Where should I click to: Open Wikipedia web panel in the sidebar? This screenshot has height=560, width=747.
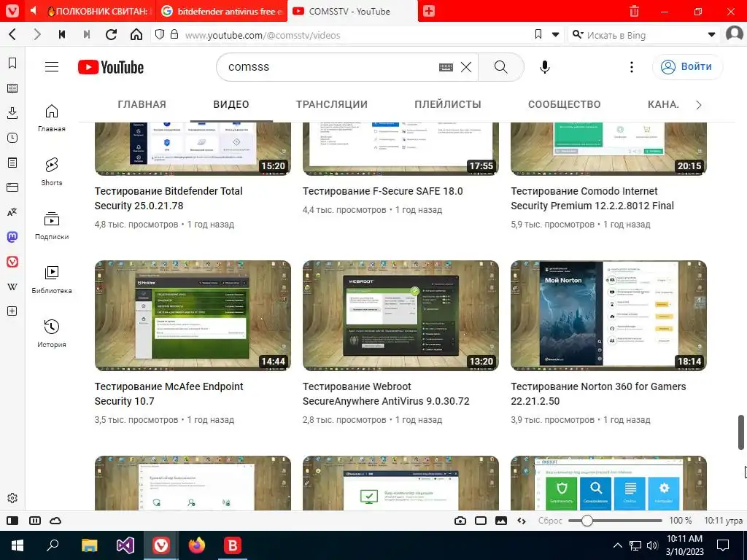(x=12, y=286)
